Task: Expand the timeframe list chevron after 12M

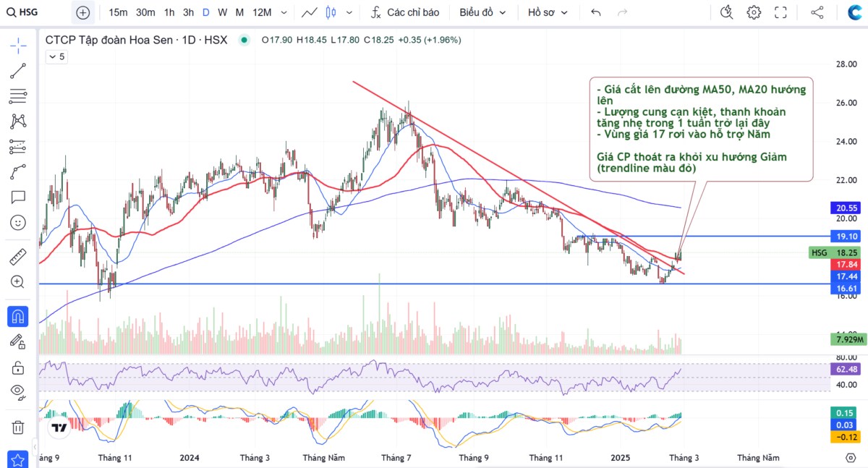Action: pos(284,12)
